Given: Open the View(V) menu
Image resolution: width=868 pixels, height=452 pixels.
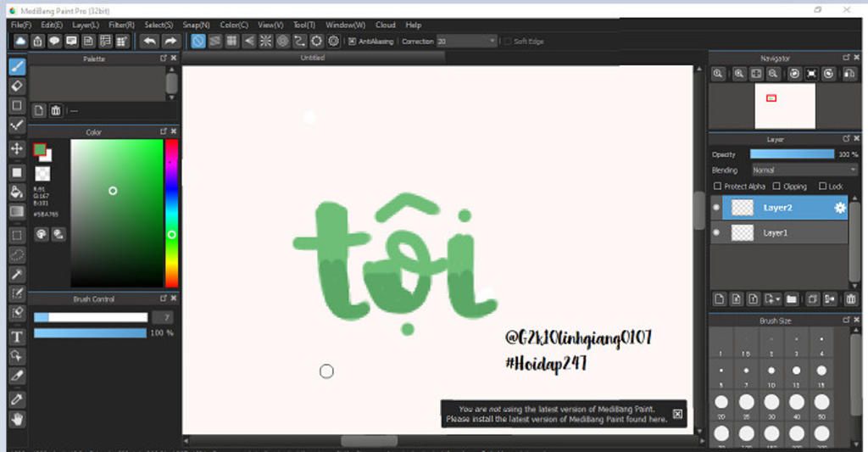Looking at the screenshot, I should tap(270, 25).
